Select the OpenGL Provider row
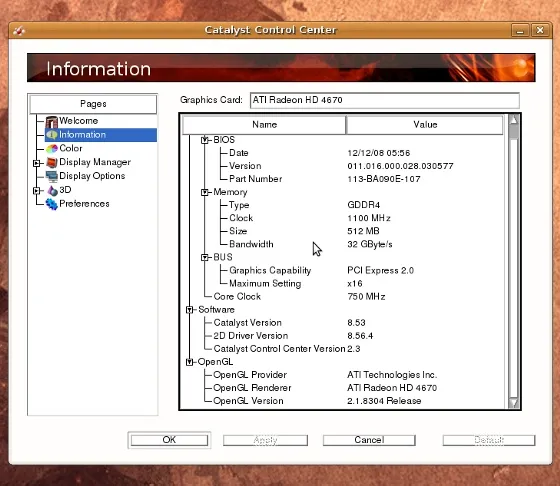560x486 pixels. pos(343,375)
